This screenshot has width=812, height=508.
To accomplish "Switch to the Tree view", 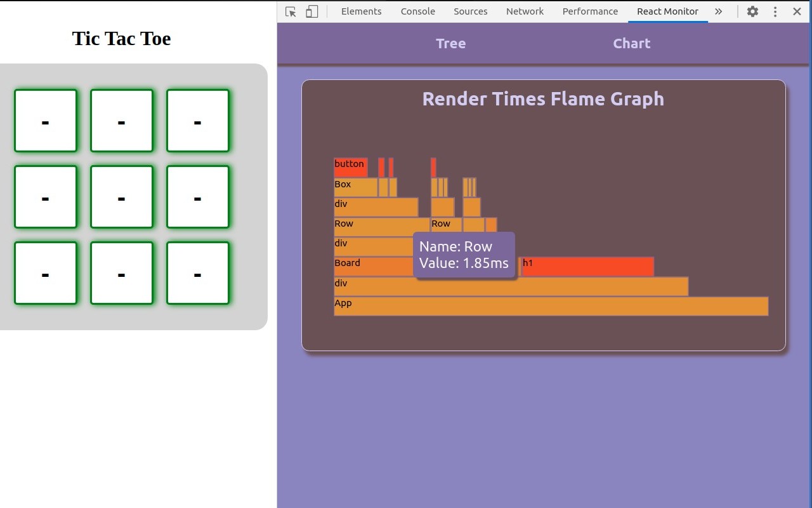I will [x=451, y=43].
